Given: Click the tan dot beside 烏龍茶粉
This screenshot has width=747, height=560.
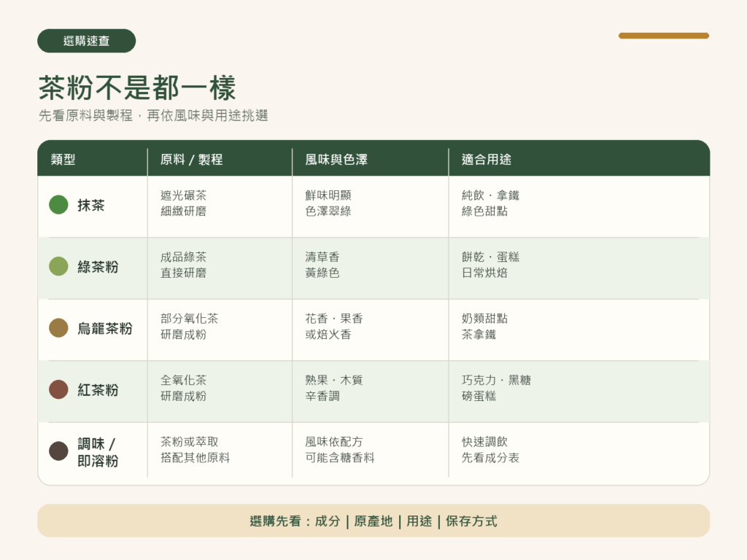Looking at the screenshot, I should coord(58,327).
